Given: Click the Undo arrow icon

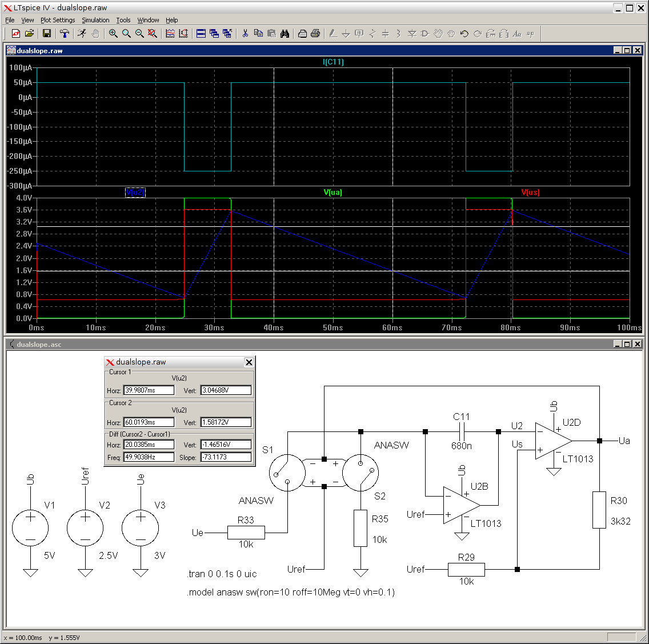Looking at the screenshot, I should [464, 34].
